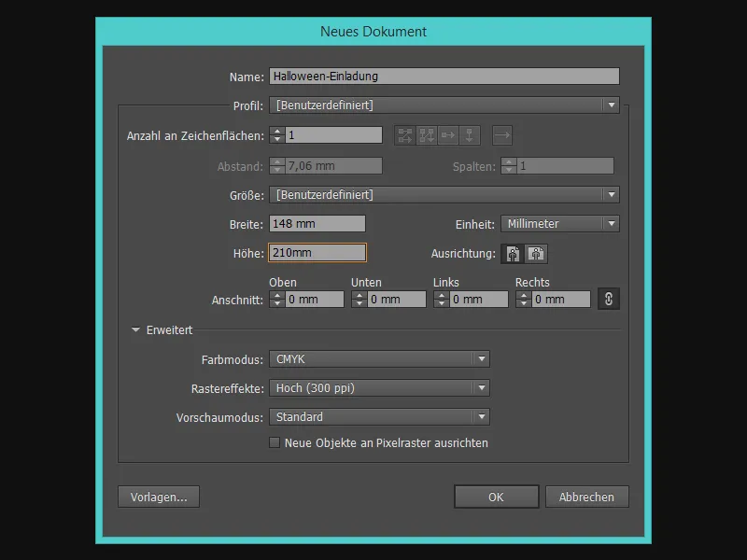Click the Abbrechen button
Image resolution: width=747 pixels, height=560 pixels.
click(x=587, y=497)
